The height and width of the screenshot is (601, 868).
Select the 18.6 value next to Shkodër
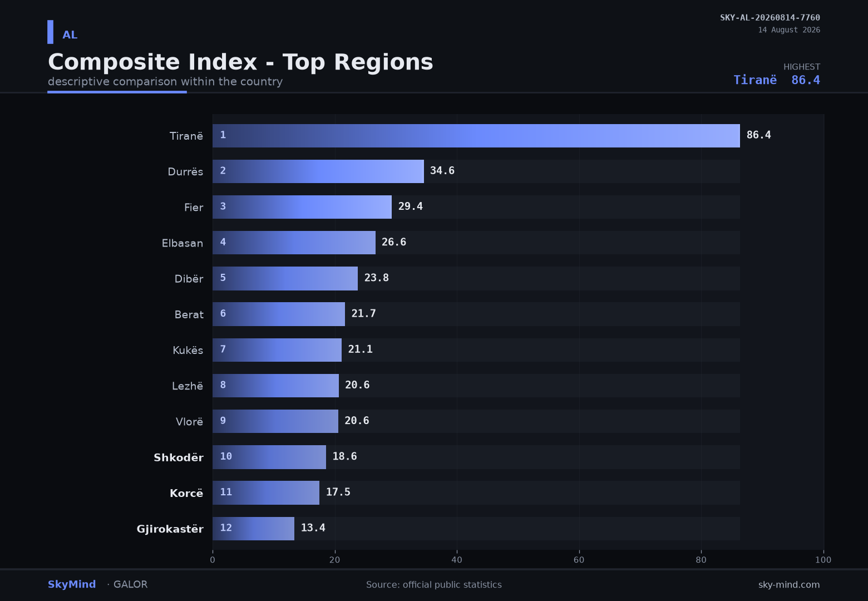345,456
